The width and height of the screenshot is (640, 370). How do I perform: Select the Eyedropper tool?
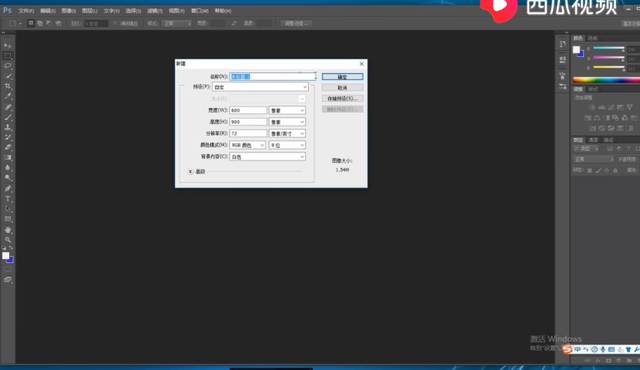(x=8, y=97)
